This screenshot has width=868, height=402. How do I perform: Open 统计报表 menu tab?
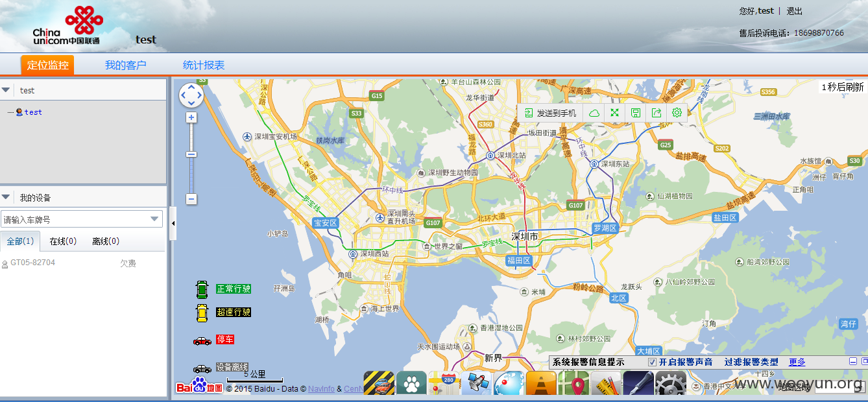204,65
